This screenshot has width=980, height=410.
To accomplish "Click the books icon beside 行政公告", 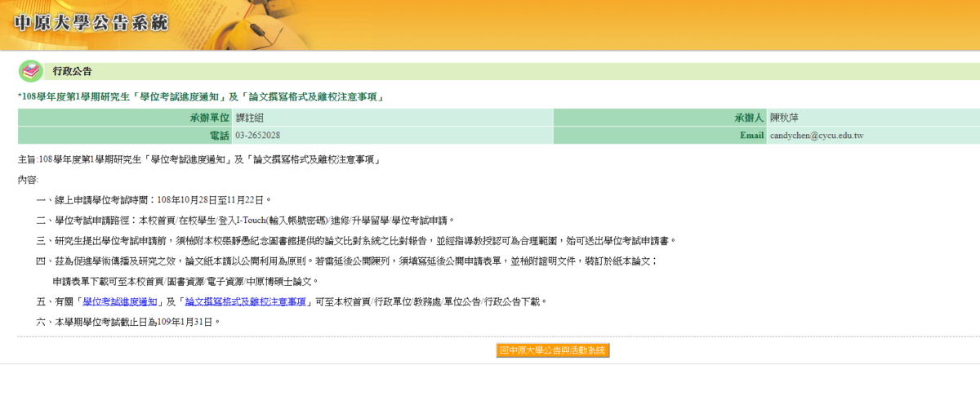I will point(31,71).
